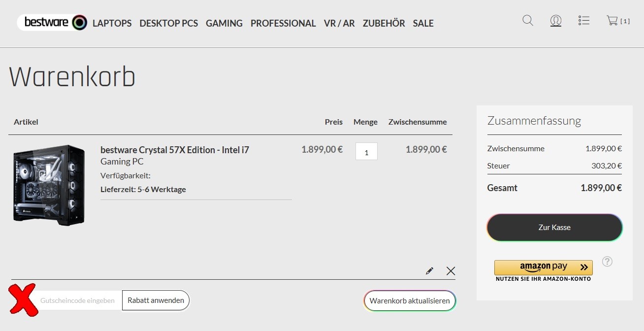Click the Verfügbarkeit: label
The height and width of the screenshot is (331, 644).
pos(126,175)
